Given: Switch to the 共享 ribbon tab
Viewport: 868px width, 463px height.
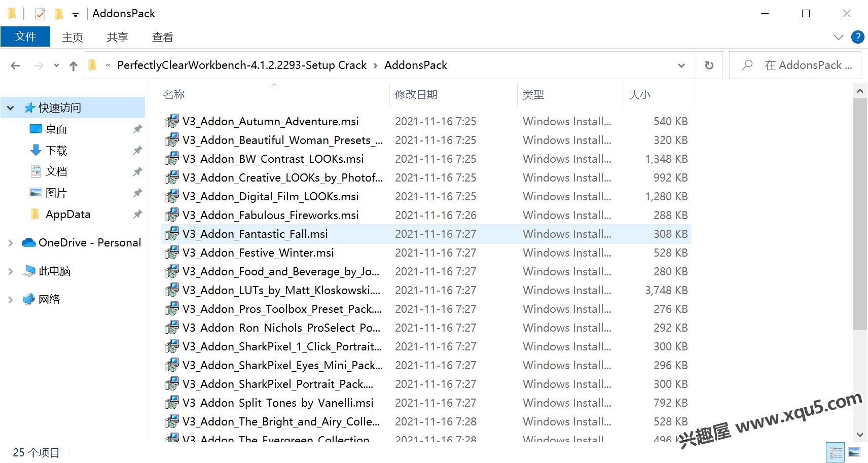Looking at the screenshot, I should click(x=118, y=37).
